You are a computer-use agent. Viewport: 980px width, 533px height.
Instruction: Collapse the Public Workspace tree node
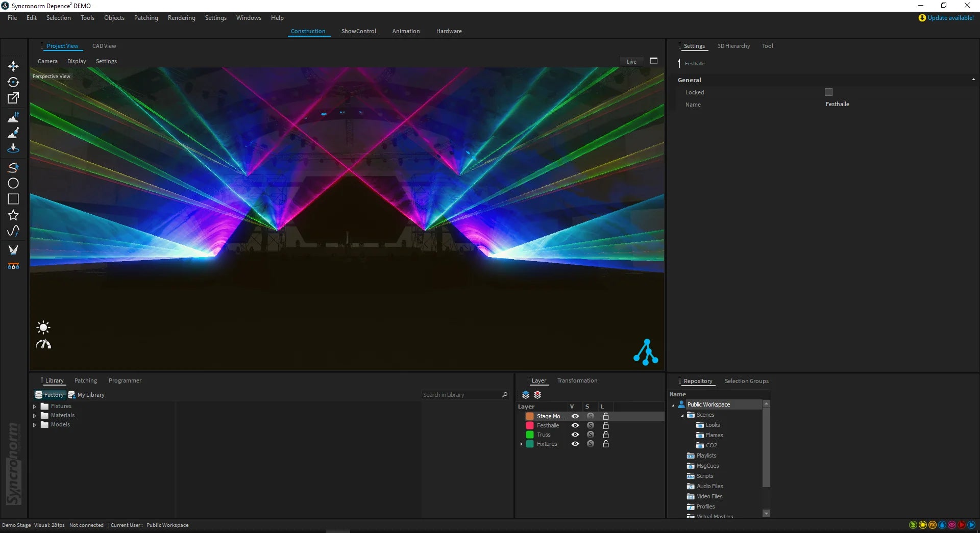click(x=673, y=405)
